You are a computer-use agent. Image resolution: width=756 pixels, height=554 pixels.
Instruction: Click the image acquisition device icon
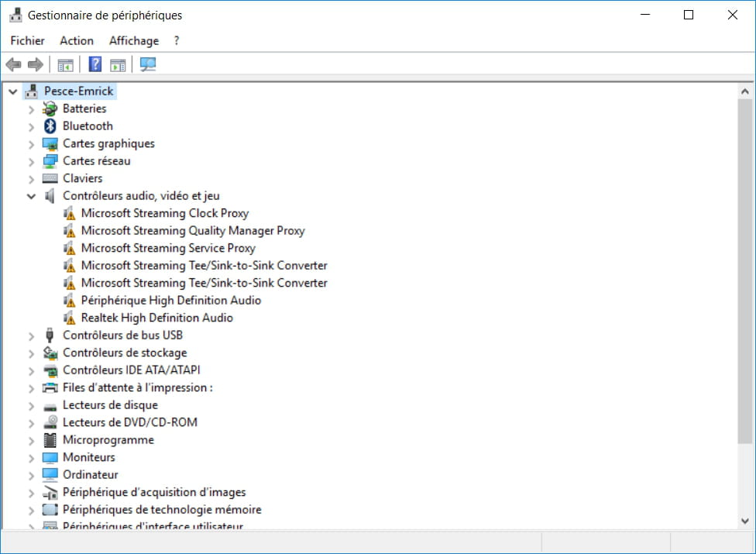pyautogui.click(x=50, y=492)
